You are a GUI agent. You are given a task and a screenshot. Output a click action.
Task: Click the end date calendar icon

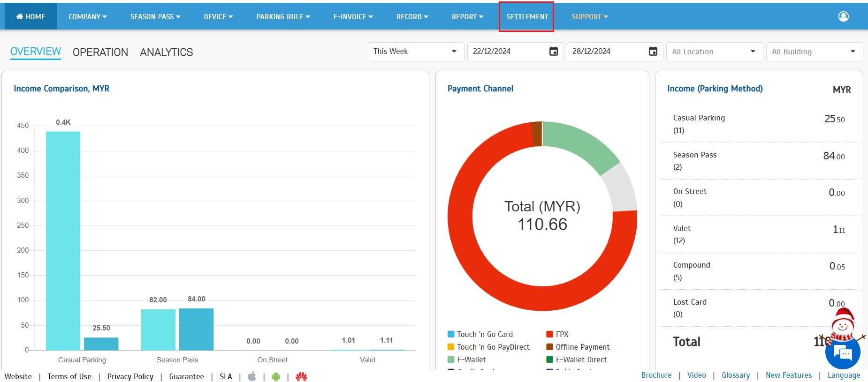point(653,52)
